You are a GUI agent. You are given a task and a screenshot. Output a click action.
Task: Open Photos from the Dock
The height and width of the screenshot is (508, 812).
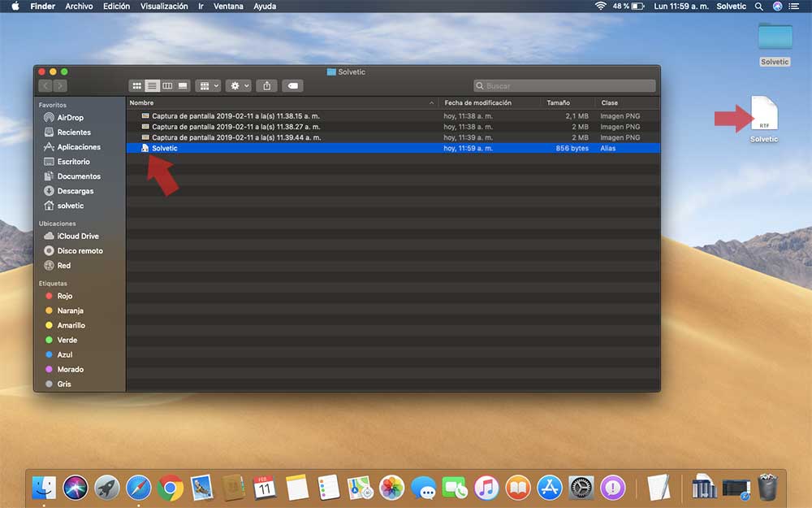(x=392, y=487)
